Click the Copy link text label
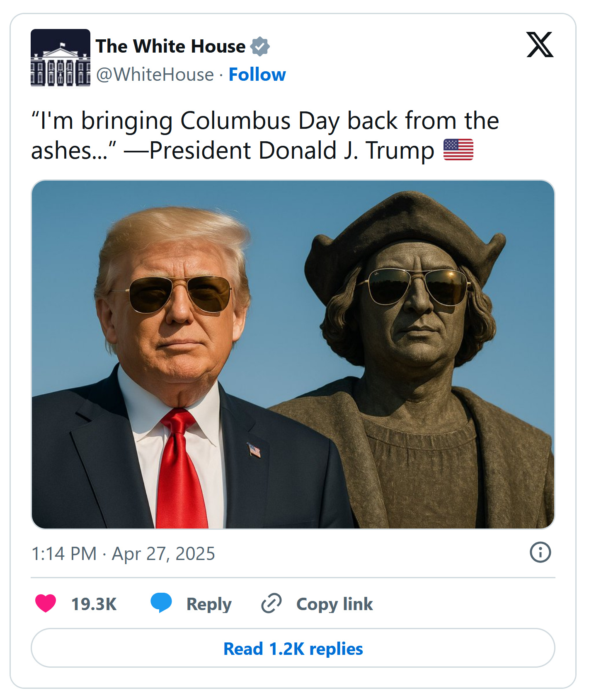The image size is (589, 700). coord(334,604)
